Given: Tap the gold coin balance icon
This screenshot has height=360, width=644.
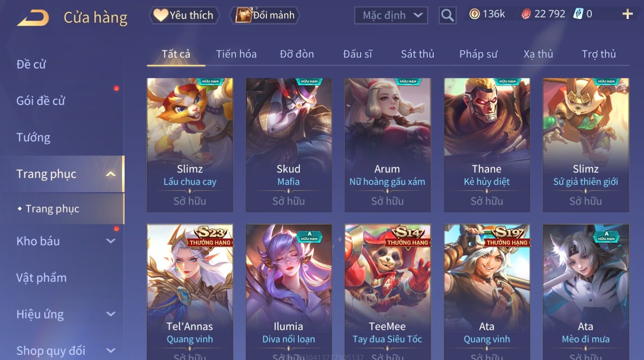Looking at the screenshot, I should 474,14.
